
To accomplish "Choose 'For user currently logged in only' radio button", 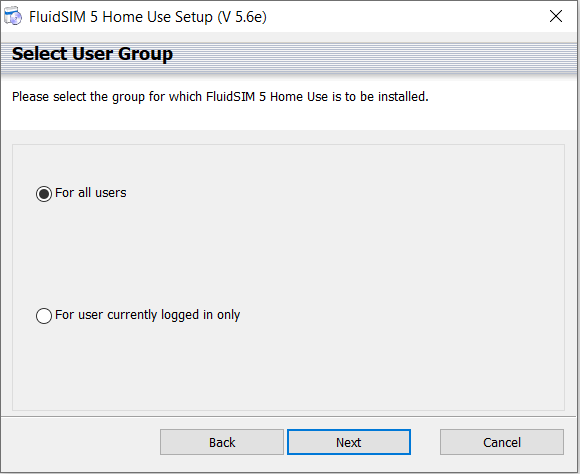I will [44, 316].
